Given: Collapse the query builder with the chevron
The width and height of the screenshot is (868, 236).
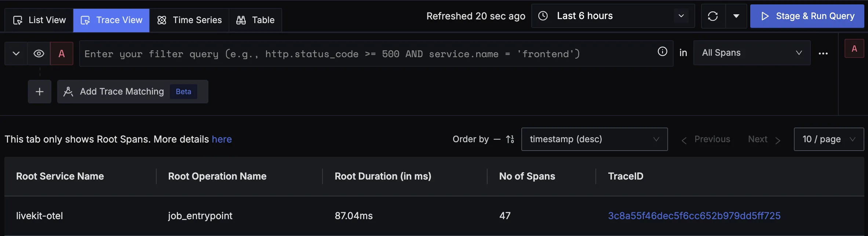Looking at the screenshot, I should click(16, 53).
